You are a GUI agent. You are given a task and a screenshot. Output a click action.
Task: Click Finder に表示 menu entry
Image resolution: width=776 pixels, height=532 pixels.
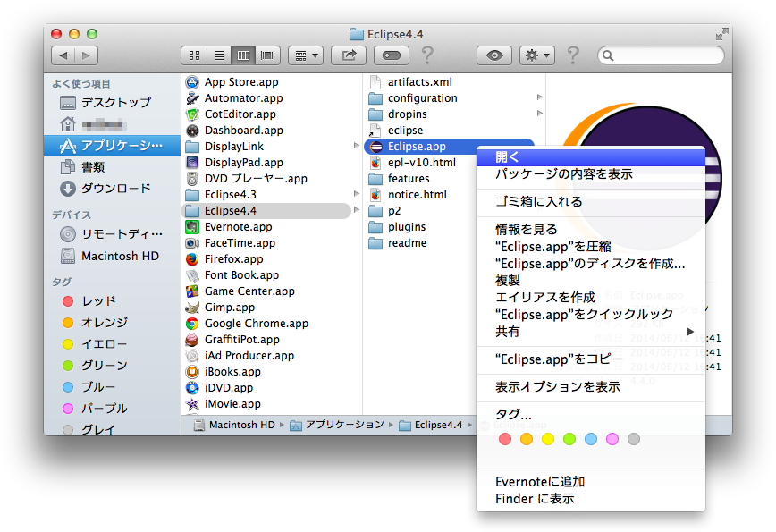(591, 499)
